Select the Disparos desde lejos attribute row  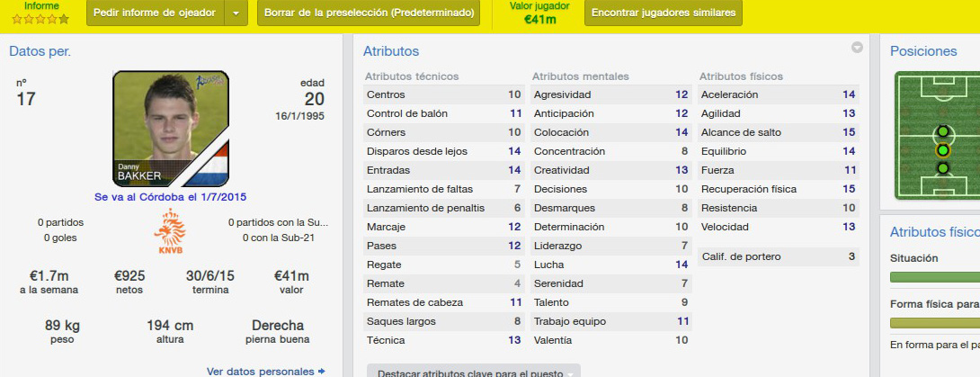(444, 151)
